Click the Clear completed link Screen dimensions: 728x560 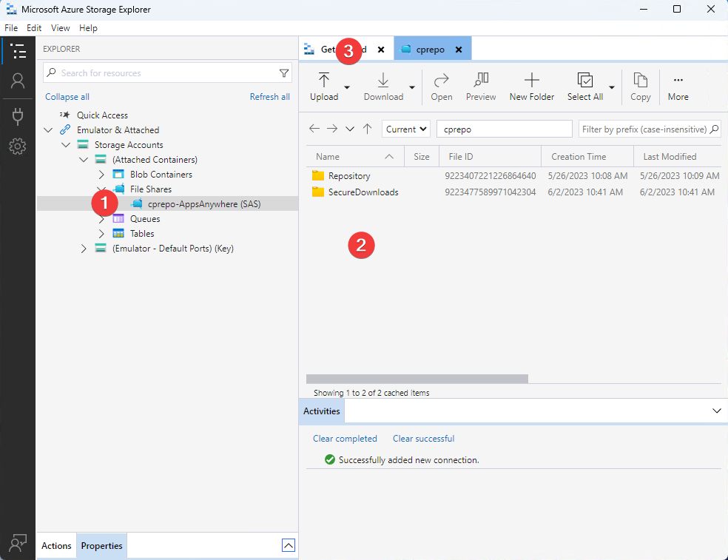(345, 439)
